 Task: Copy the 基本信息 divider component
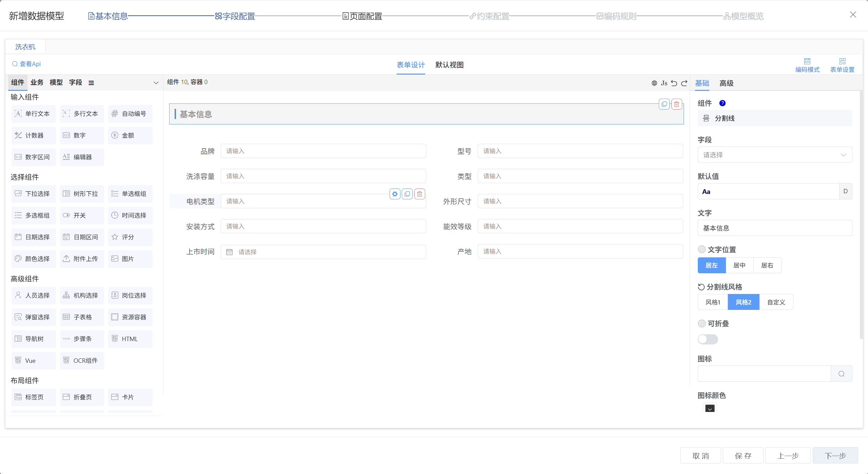(664, 104)
